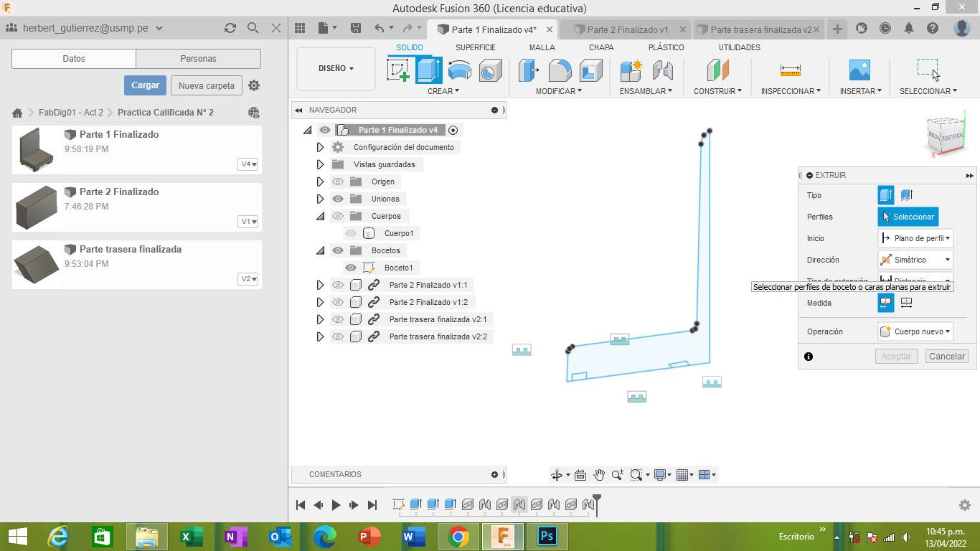Click the Press Pull modify icon

[x=529, y=70]
